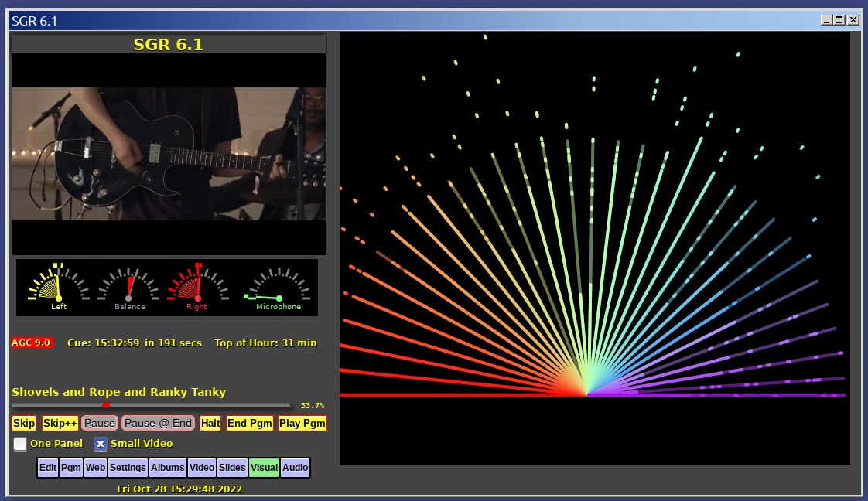This screenshot has height=501, width=868.
Task: Switch to the Slides tab
Action: (x=232, y=467)
